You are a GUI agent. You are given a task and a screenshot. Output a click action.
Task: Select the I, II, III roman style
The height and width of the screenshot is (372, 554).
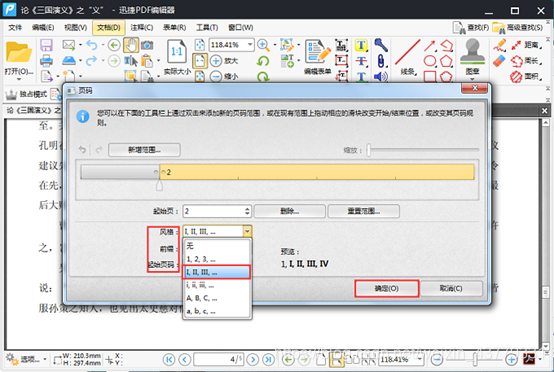coord(217,272)
